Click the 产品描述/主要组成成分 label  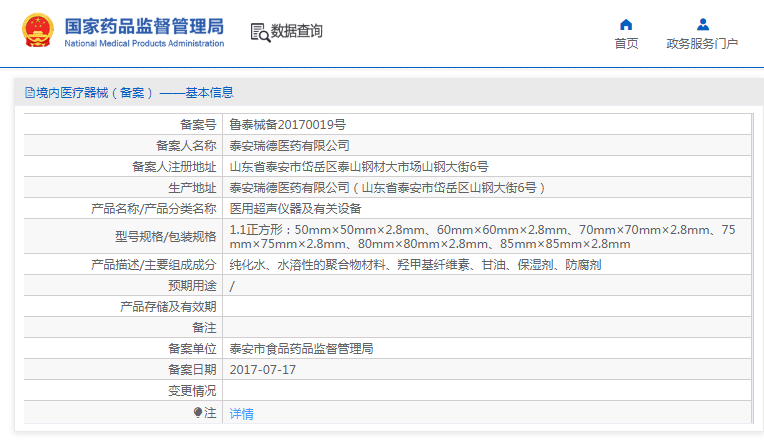pos(153,265)
